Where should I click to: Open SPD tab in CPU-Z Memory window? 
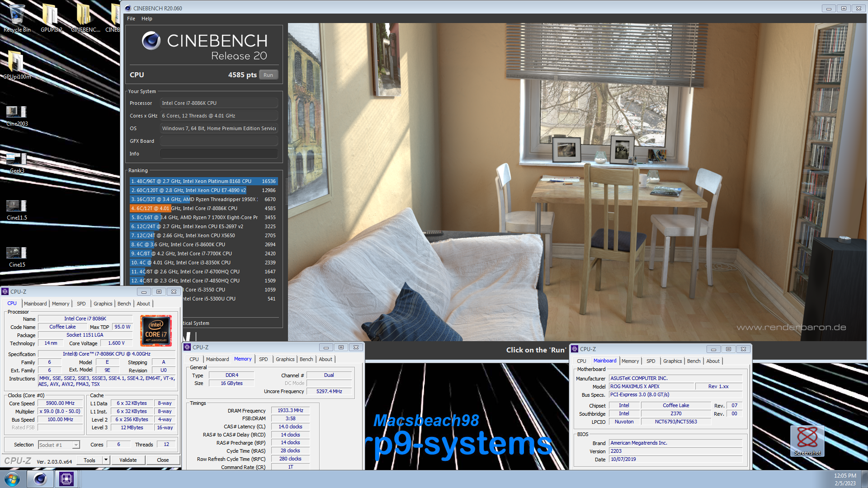tap(263, 359)
